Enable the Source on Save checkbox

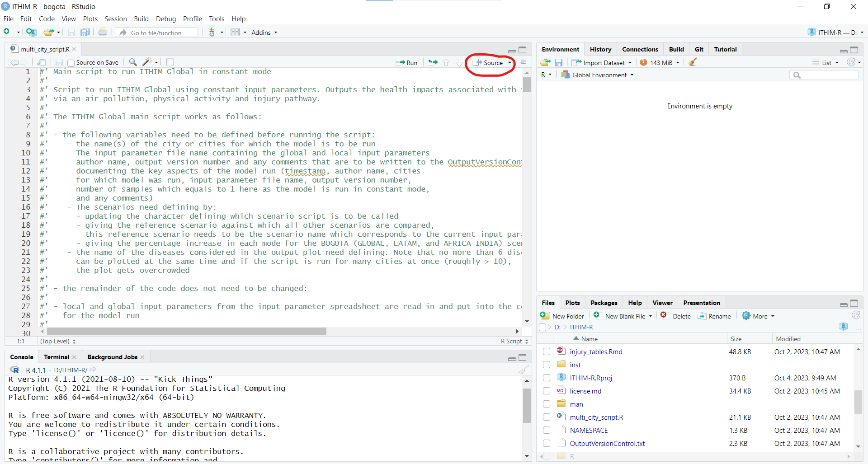click(x=71, y=63)
